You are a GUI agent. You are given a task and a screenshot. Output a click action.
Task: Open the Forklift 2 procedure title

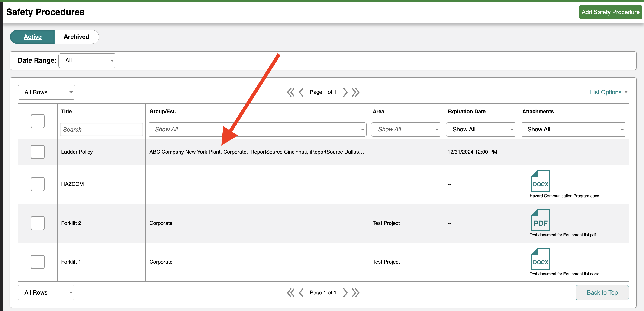click(x=71, y=223)
